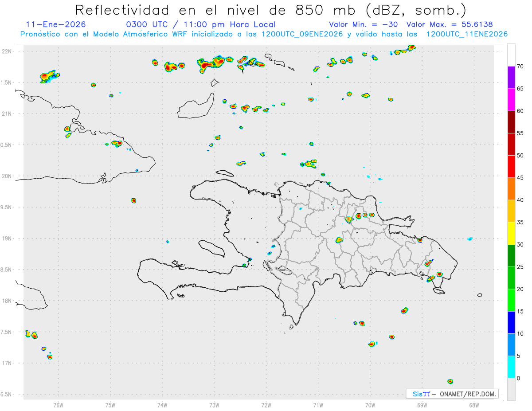Click the color bar label '15'
This screenshot has height=411, width=532.
pyautogui.click(x=520, y=311)
